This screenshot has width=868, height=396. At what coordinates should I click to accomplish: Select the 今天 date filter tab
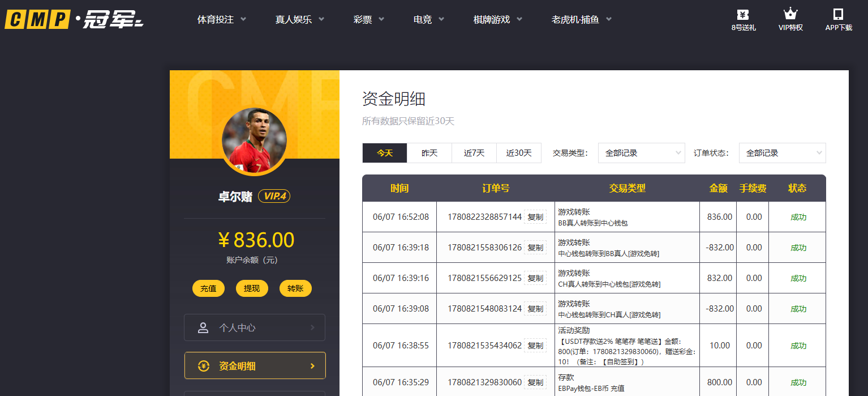click(385, 153)
